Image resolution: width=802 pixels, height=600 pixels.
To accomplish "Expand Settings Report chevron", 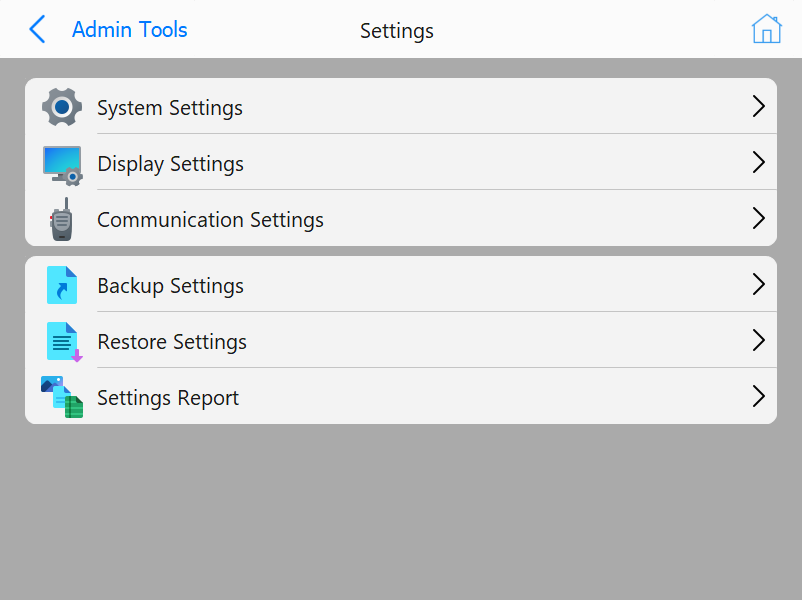I will 759,396.
